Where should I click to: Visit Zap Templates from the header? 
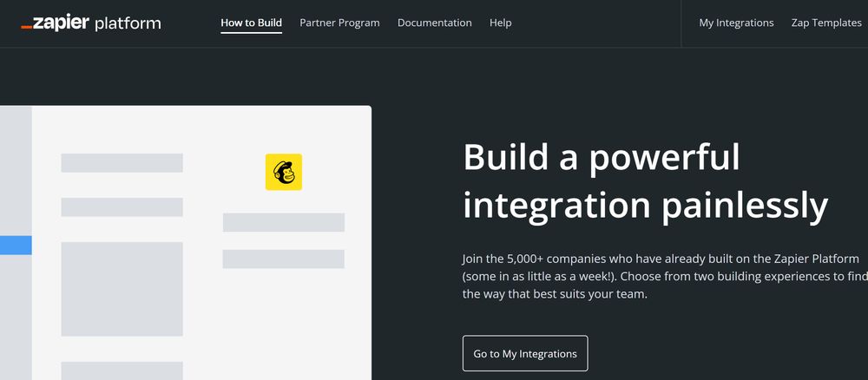pyautogui.click(x=825, y=23)
